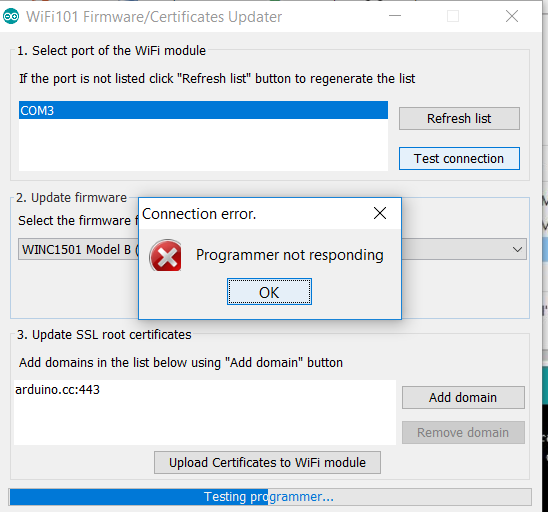Click the Add domain button

[463, 397]
